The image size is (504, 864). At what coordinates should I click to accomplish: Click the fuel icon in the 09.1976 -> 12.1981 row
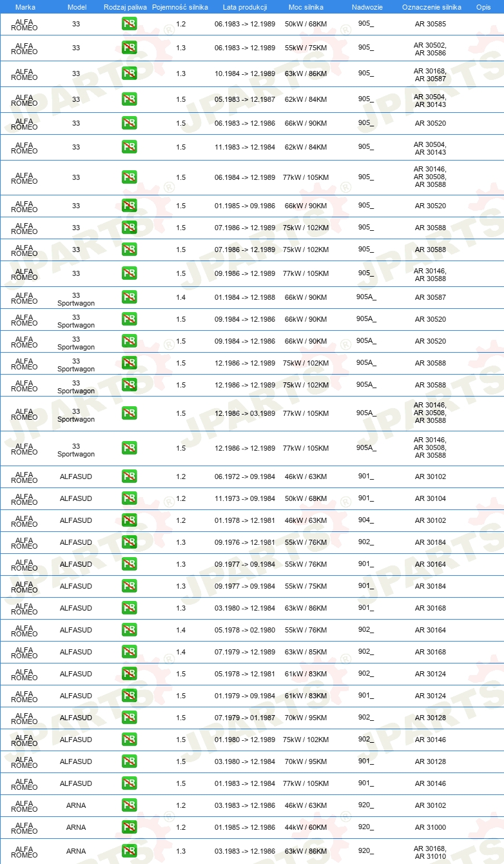click(x=129, y=542)
